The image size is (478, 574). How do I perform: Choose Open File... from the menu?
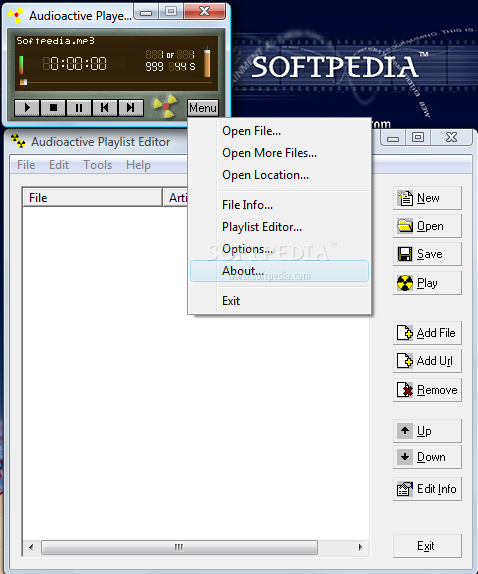click(279, 131)
